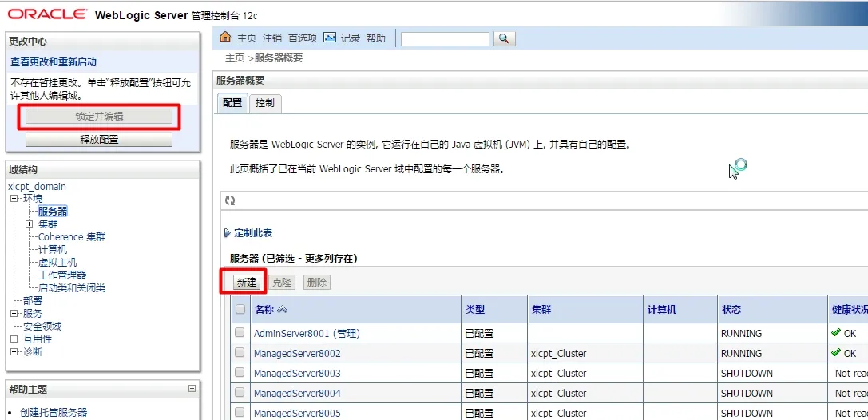Click 主页 in the breadcrumb
Image resolution: width=868 pixels, height=420 pixels.
pos(235,58)
